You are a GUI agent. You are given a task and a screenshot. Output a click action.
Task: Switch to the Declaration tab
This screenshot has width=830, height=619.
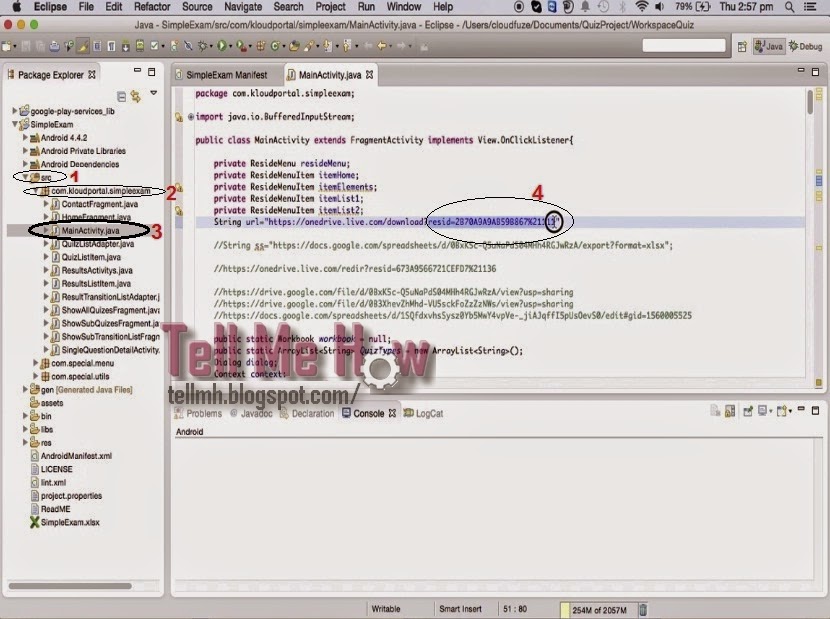[307, 414]
